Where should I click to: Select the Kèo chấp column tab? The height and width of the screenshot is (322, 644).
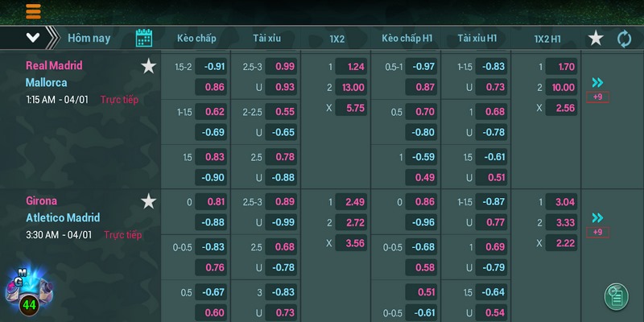[x=196, y=38]
